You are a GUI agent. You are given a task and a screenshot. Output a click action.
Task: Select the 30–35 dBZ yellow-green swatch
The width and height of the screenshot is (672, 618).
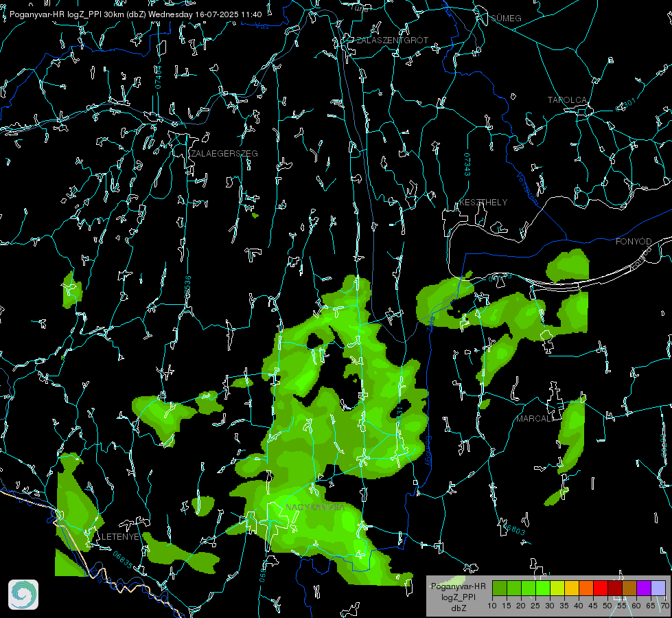click(x=557, y=588)
